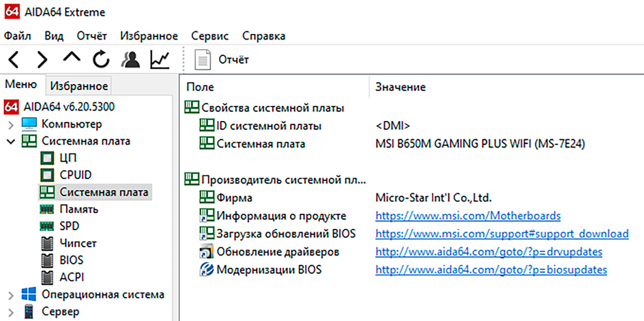The image size is (644, 321).
Task: Open the Справка menu
Action: 264,36
